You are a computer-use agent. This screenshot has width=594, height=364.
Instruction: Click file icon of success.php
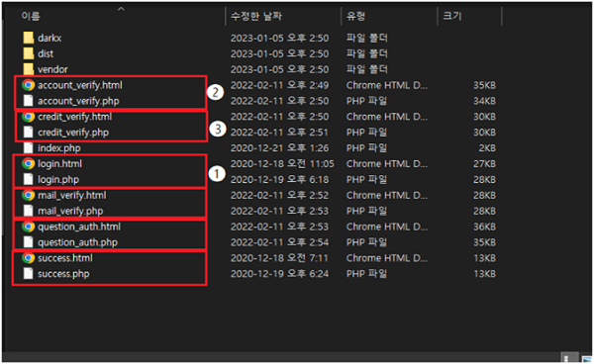(x=28, y=274)
